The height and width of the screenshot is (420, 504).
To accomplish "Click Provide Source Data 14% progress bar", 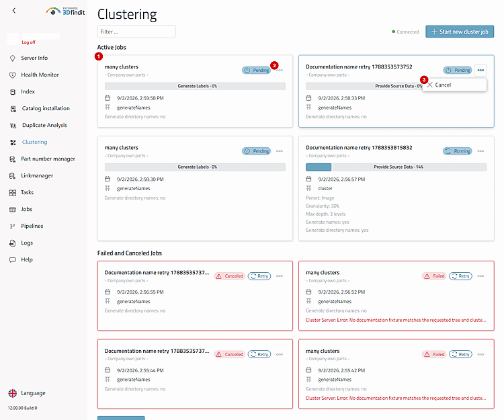I will point(396,167).
